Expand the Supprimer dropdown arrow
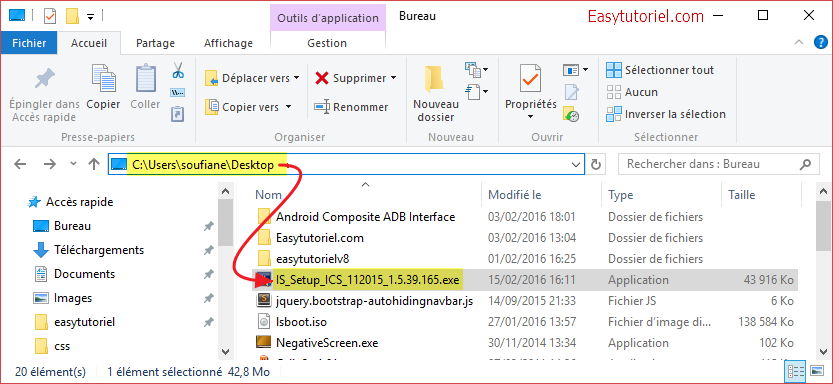The width and height of the screenshot is (833, 384). click(394, 78)
